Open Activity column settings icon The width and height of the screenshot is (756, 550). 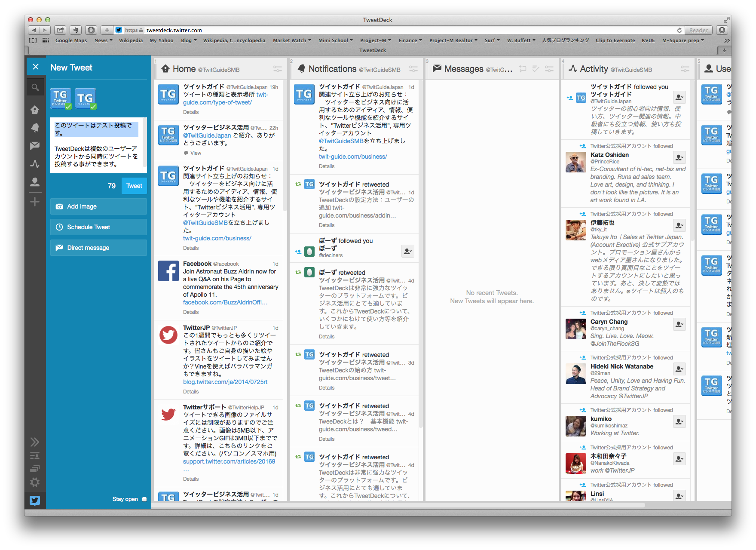(685, 69)
